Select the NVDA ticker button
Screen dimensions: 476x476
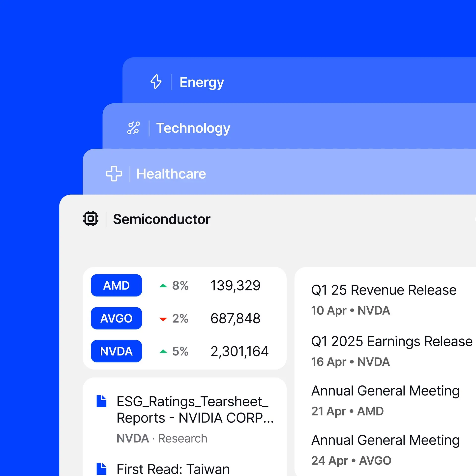tap(116, 351)
